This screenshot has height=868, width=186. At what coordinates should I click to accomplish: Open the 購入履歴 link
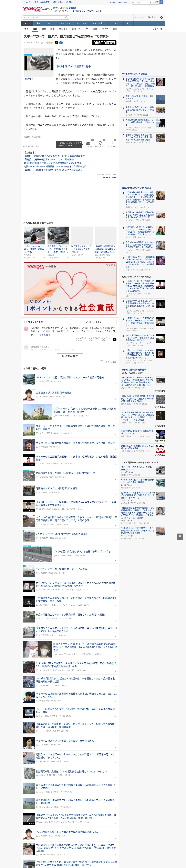click(x=152, y=18)
